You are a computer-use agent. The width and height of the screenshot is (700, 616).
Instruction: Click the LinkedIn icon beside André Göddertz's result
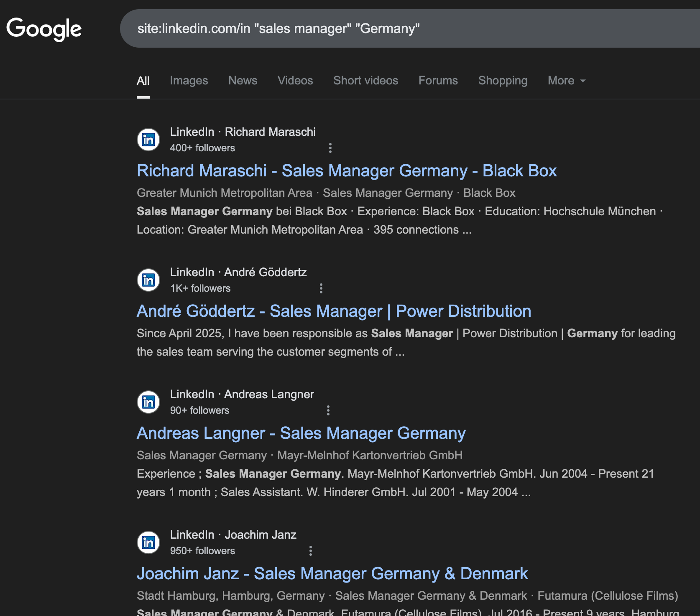pyautogui.click(x=148, y=280)
